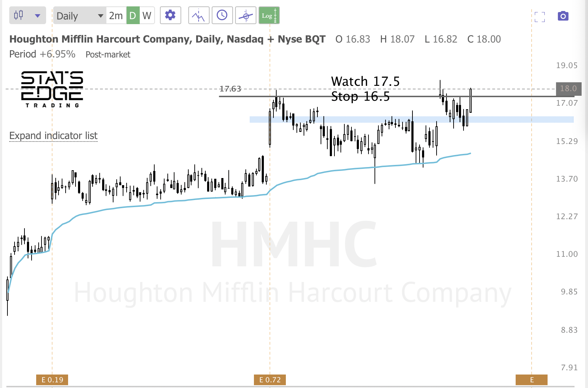
Task: Take a chart snapshot with camera icon
Action: [563, 16]
